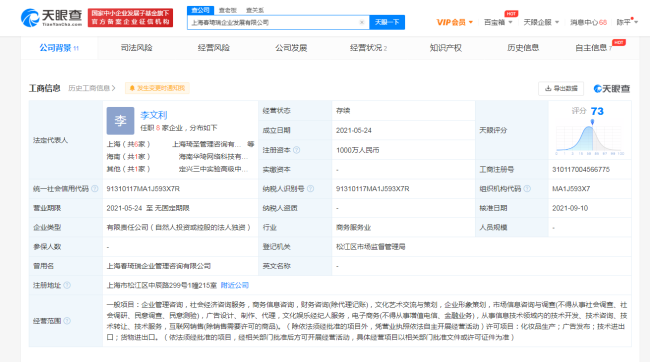Click the 海南（共1家）region entry
Screen dimensions: 650x362
click(x=129, y=157)
